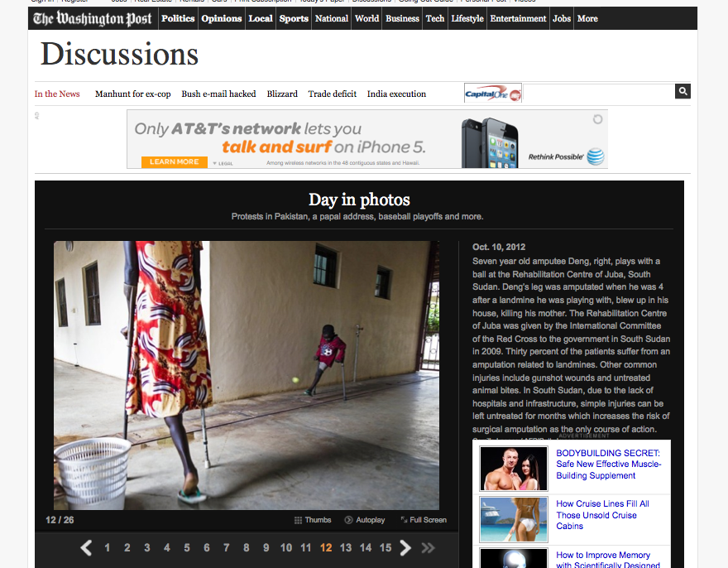Go to photo 3 in pagination
This screenshot has height=568, width=728.
click(147, 548)
